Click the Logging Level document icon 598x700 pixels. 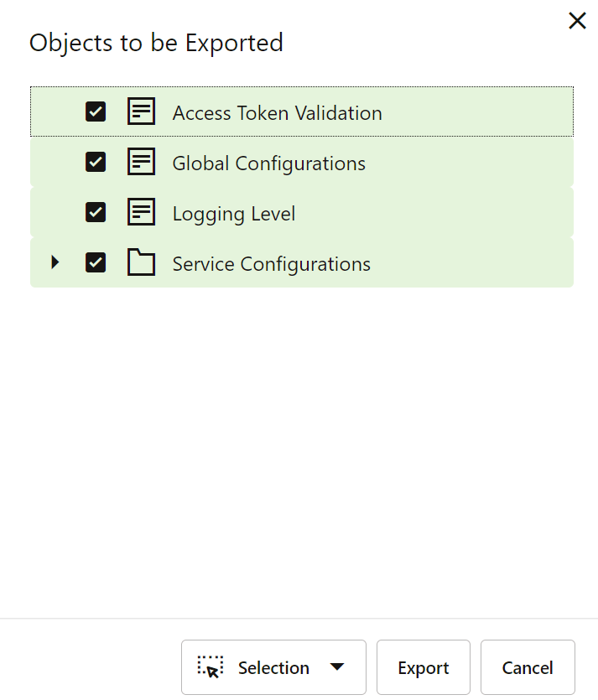[141, 212]
